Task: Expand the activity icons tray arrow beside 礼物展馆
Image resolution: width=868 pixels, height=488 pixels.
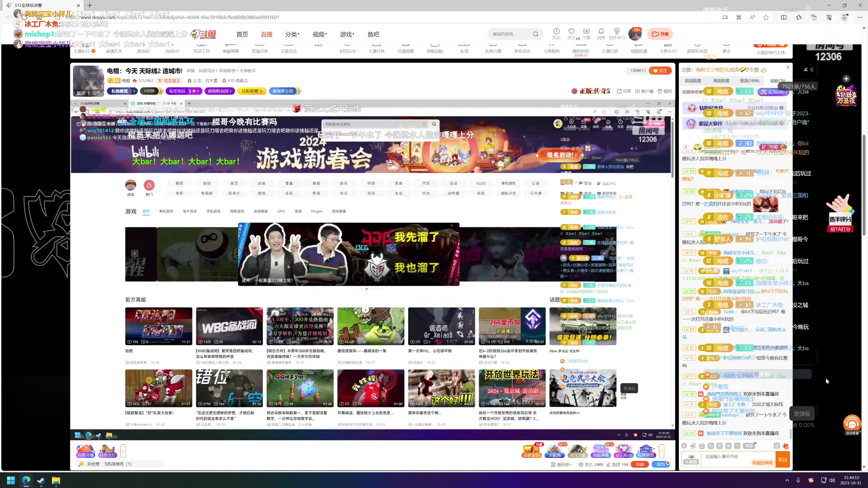Action: (x=662, y=451)
